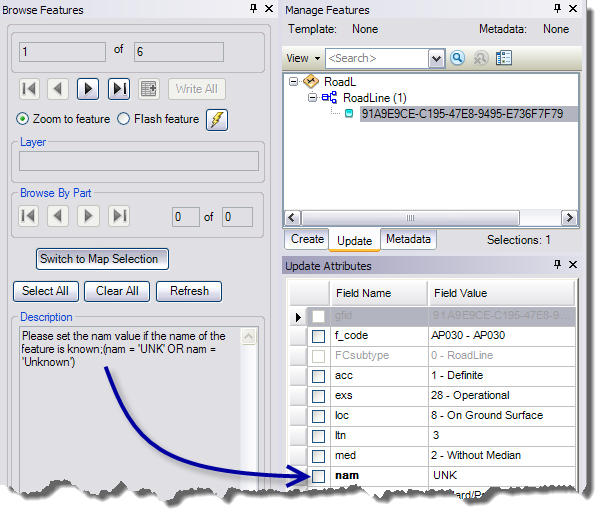Click the lightning bolt flash icon
The height and width of the screenshot is (524, 600).
pyautogui.click(x=217, y=120)
